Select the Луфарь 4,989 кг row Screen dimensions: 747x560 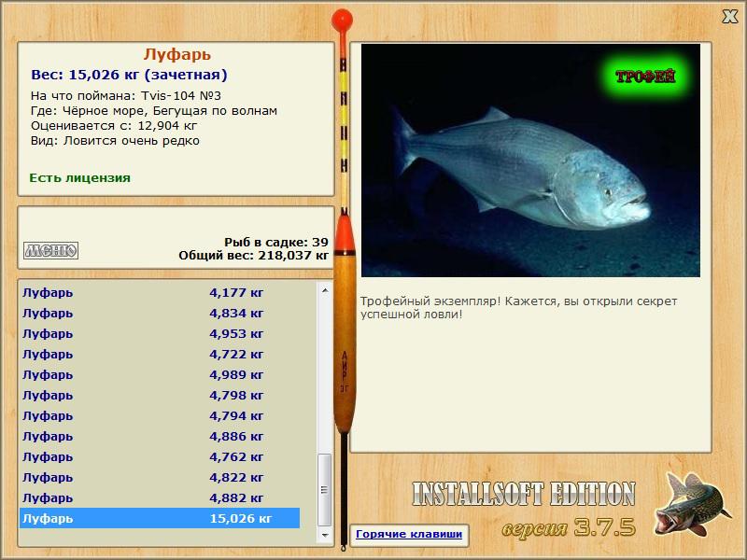(160, 374)
